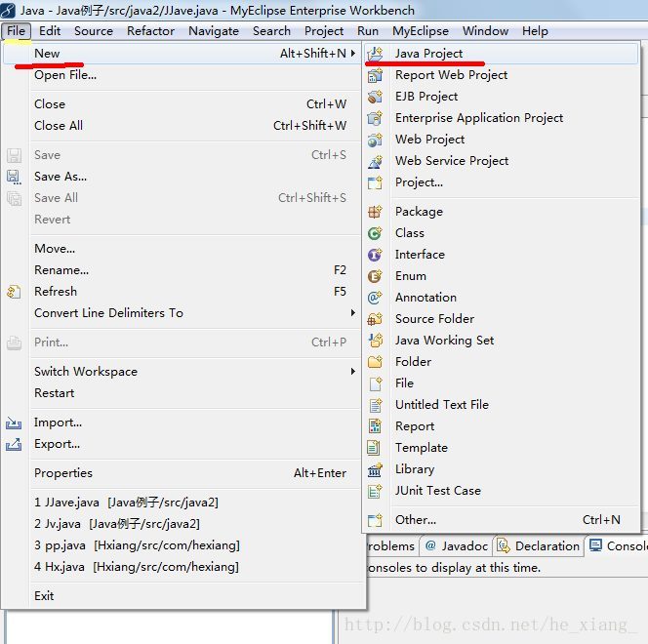Expand the Switch Workspace submenu
The width and height of the screenshot is (648, 644).
[353, 372]
